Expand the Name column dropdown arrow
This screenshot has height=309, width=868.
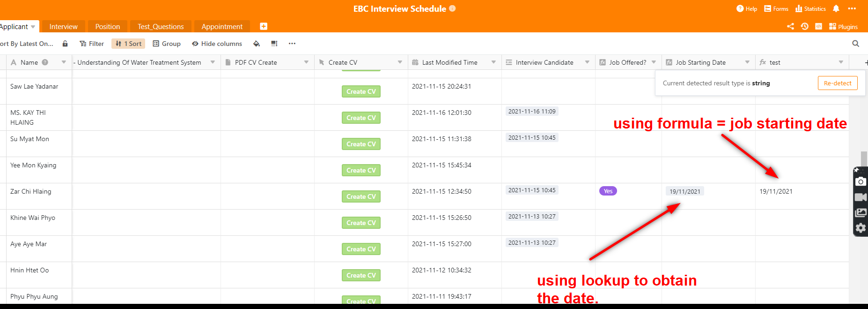64,62
